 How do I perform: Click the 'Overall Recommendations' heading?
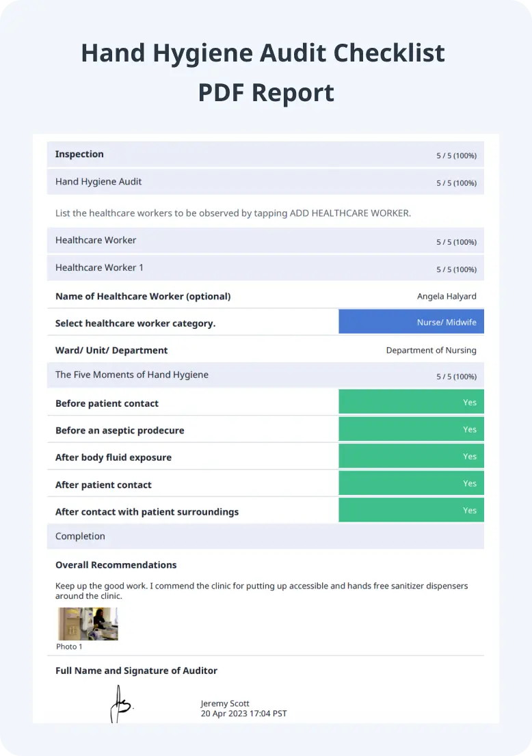coord(116,565)
